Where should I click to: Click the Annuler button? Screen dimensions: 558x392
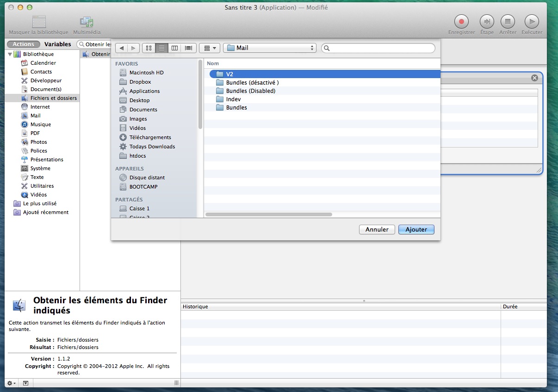(x=377, y=230)
